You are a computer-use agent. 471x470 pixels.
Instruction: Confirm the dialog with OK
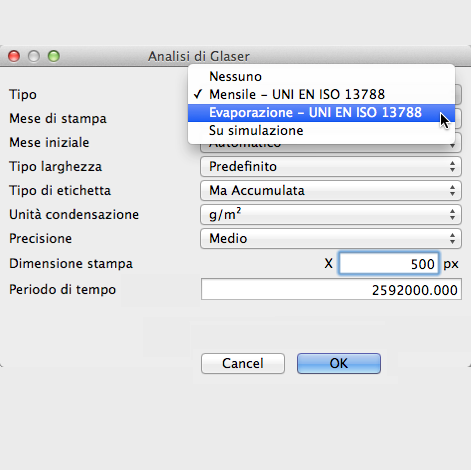tap(339, 363)
